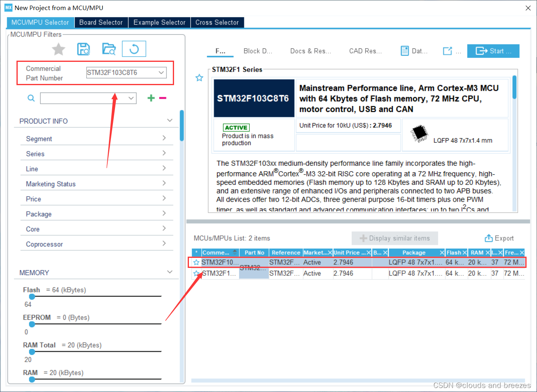Open the CAD Res... tab
Screen dimensions: 537x392
(365, 51)
